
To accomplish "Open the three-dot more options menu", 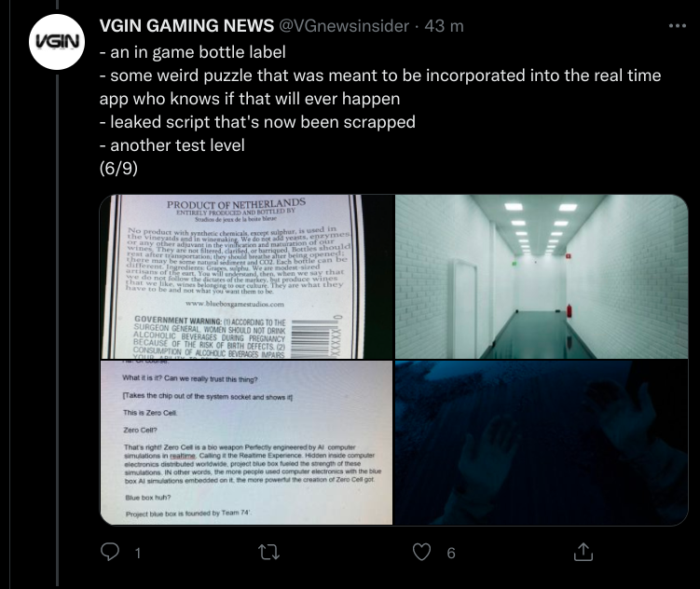I will click(678, 26).
